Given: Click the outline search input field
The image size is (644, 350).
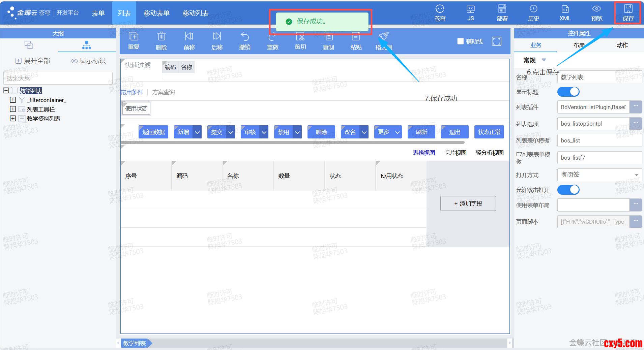Looking at the screenshot, I should [x=58, y=78].
